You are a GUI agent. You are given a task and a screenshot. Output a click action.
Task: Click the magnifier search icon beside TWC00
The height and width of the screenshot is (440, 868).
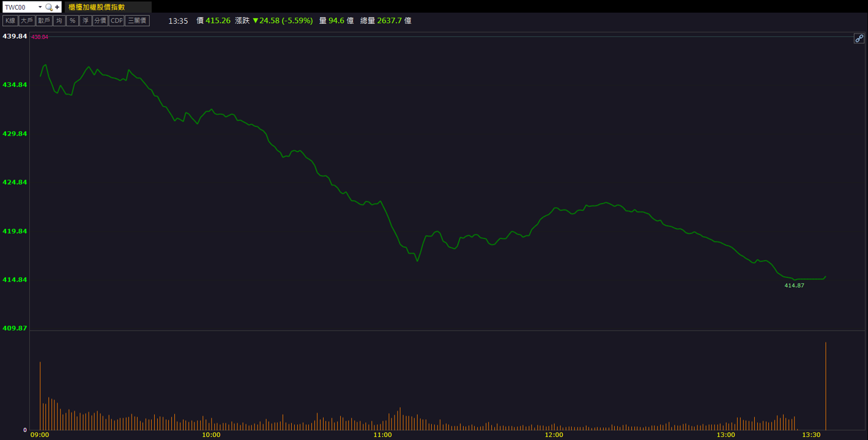[x=49, y=7]
